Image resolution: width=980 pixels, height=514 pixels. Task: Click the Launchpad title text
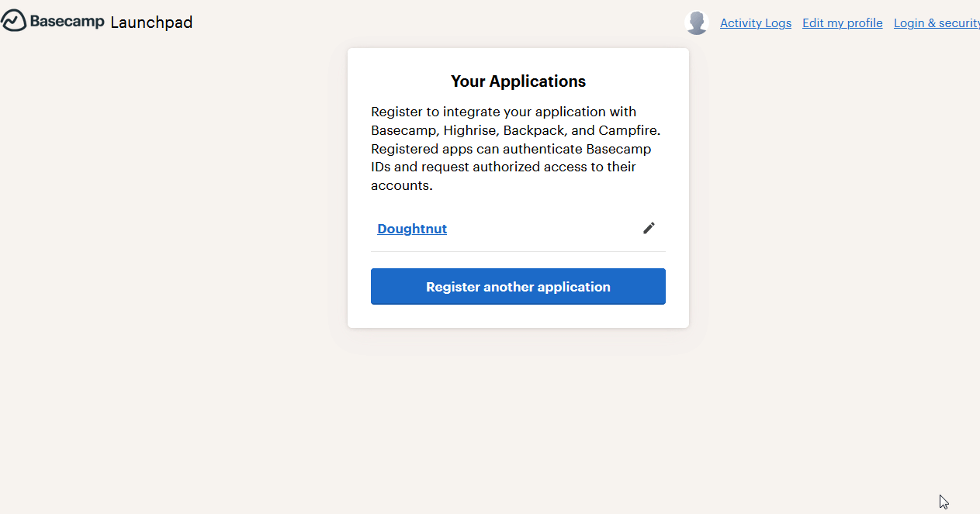point(151,22)
